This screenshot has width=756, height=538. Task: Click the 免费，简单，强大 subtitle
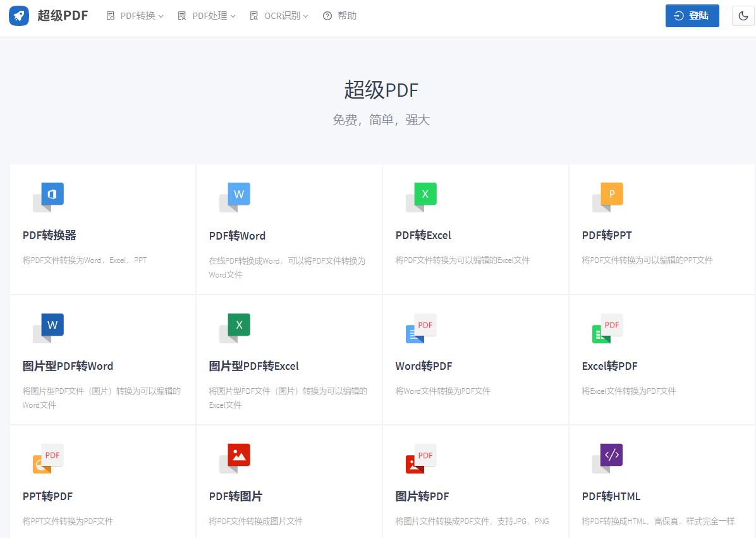pos(381,119)
